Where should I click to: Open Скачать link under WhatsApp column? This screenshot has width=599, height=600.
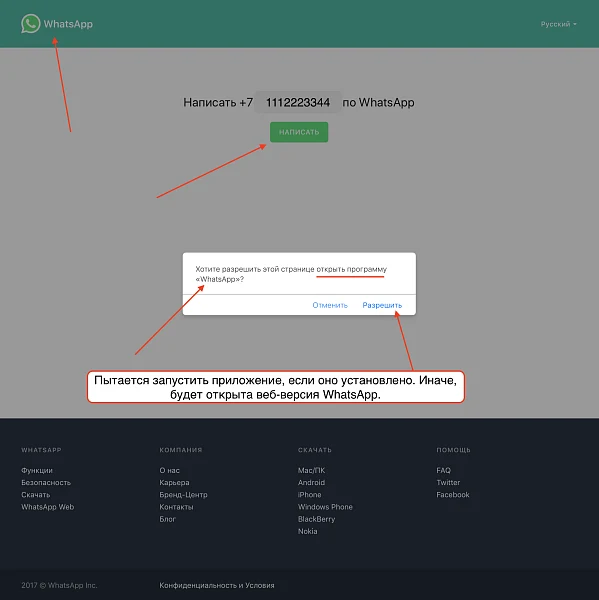tap(36, 495)
